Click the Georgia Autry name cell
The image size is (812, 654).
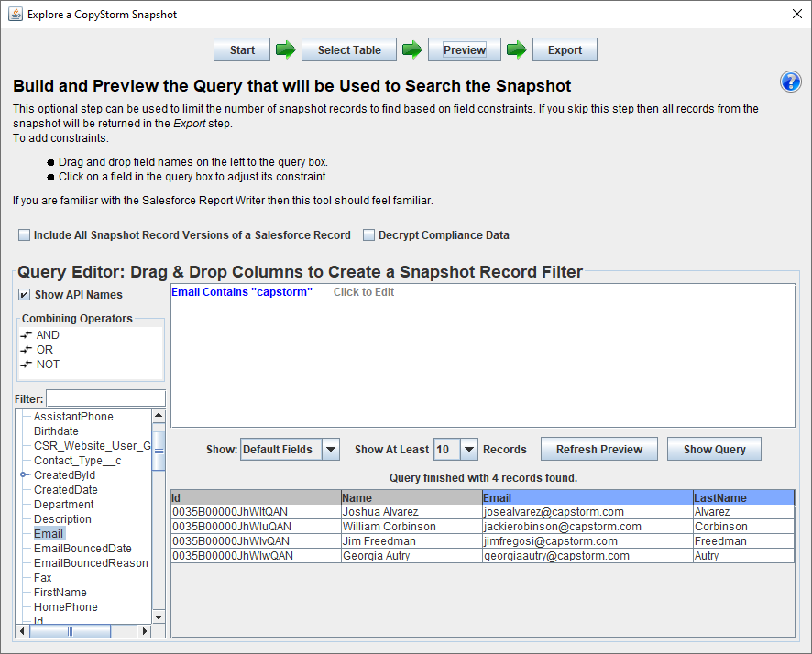411,556
